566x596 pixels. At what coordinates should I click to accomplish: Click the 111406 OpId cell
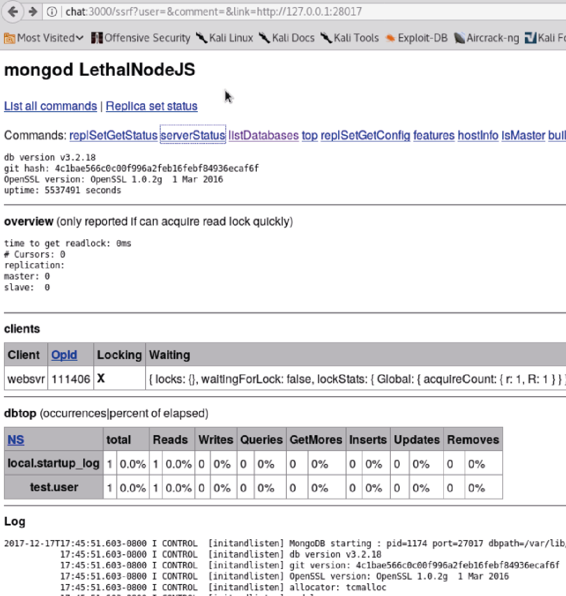[71, 379]
